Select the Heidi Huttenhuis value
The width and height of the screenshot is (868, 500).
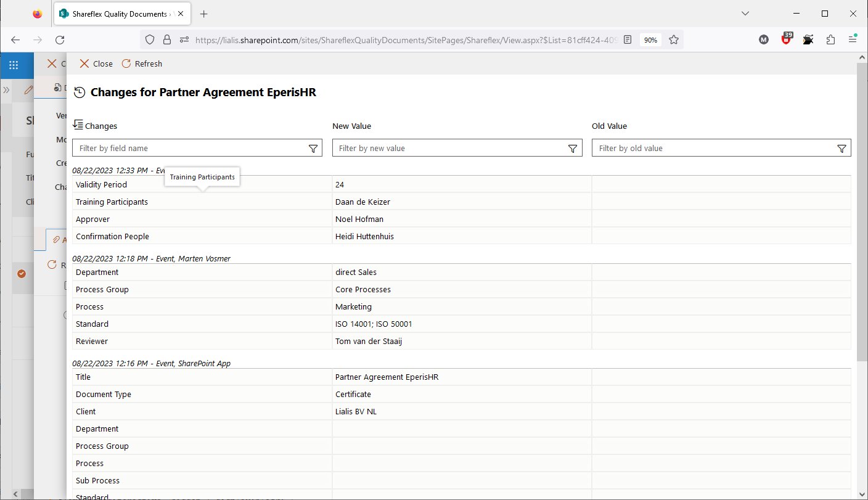click(364, 236)
